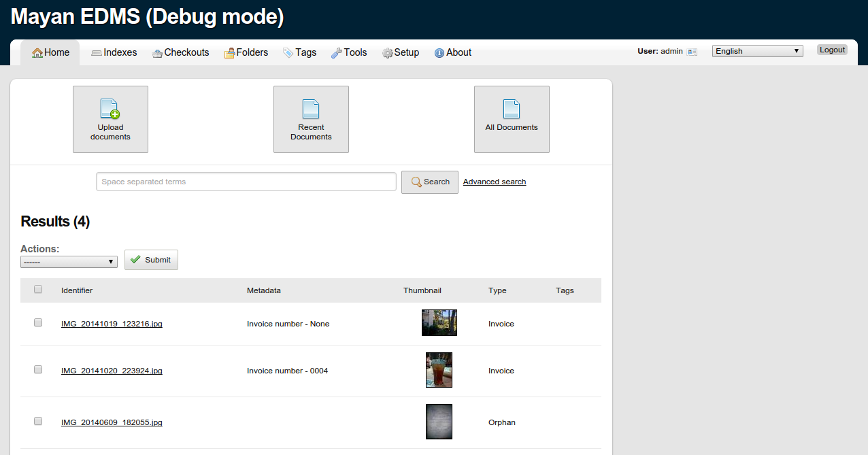Click the info icon for About
This screenshot has width=868, height=455.
coord(439,53)
